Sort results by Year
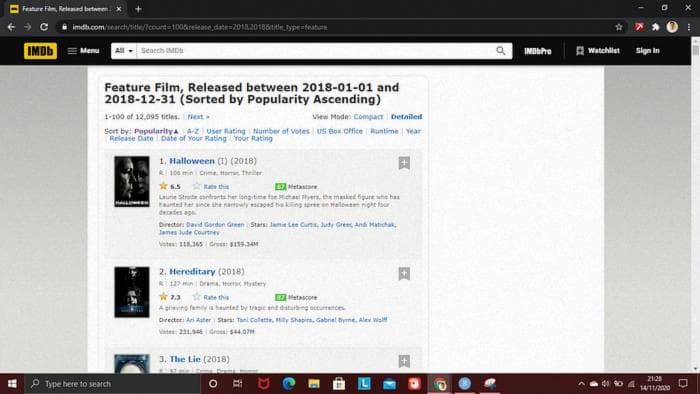The height and width of the screenshot is (394, 700). (413, 131)
